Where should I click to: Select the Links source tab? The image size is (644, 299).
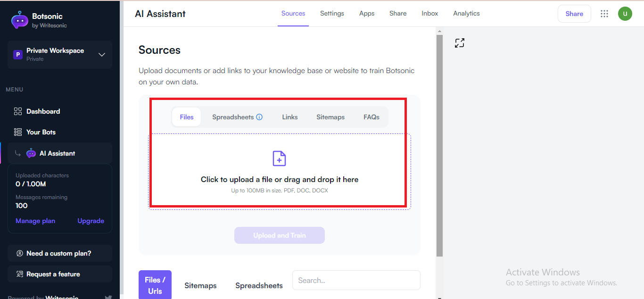click(x=290, y=117)
